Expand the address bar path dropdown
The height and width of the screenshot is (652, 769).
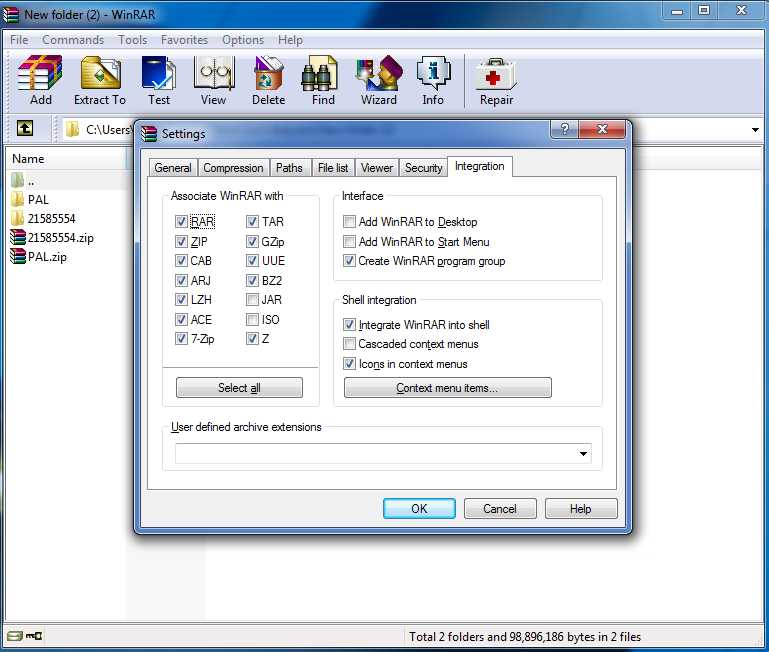pos(755,130)
